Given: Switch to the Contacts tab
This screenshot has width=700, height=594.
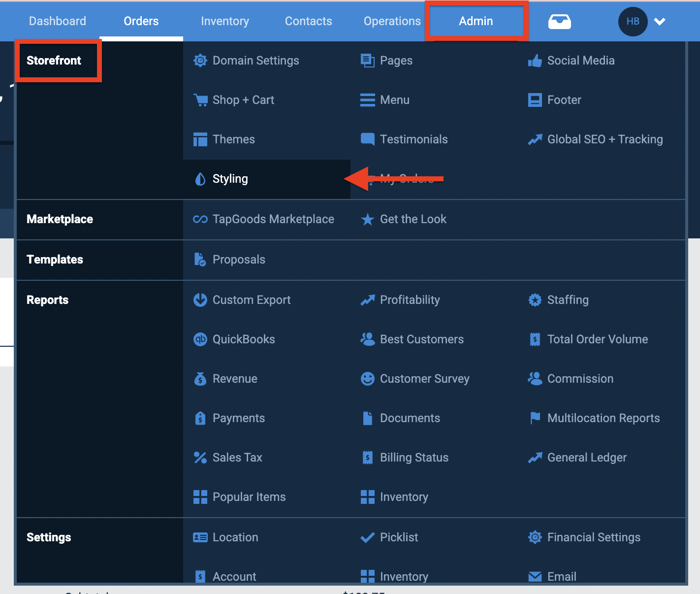Looking at the screenshot, I should (x=308, y=21).
